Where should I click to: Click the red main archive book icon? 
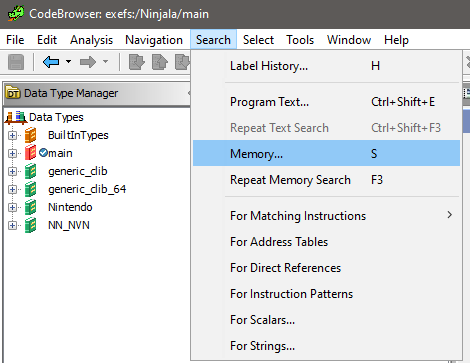[x=31, y=153]
